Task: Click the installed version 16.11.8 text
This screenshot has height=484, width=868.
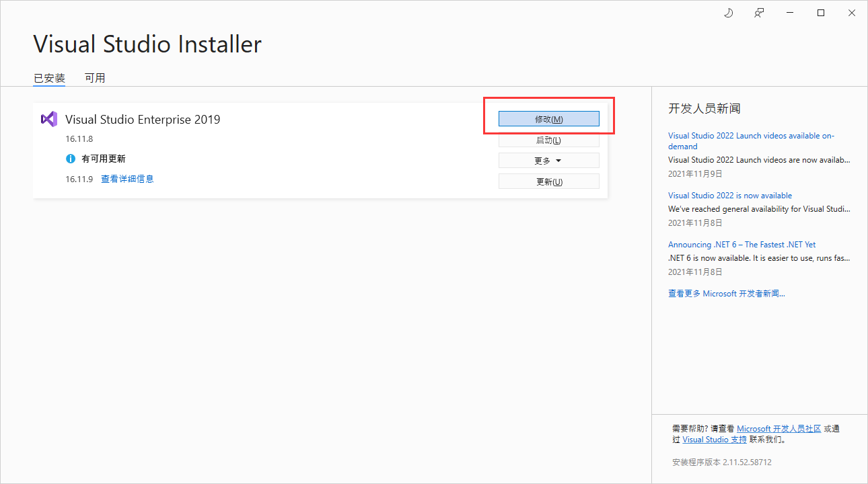Action: click(79, 139)
